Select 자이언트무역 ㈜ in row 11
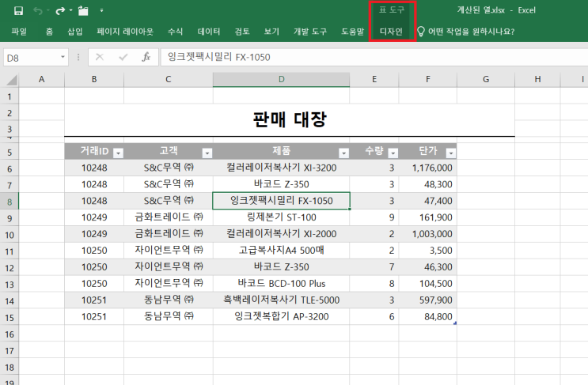588x385 pixels. tap(169, 250)
